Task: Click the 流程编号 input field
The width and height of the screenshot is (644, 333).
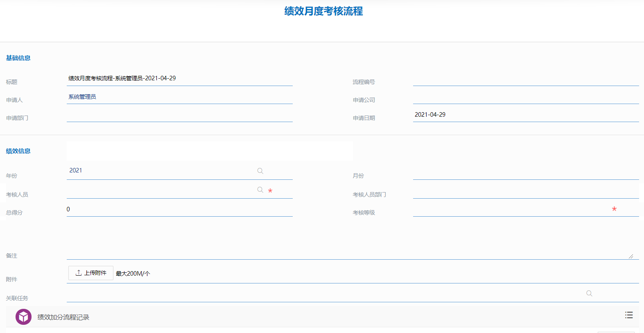Action: coord(526,79)
